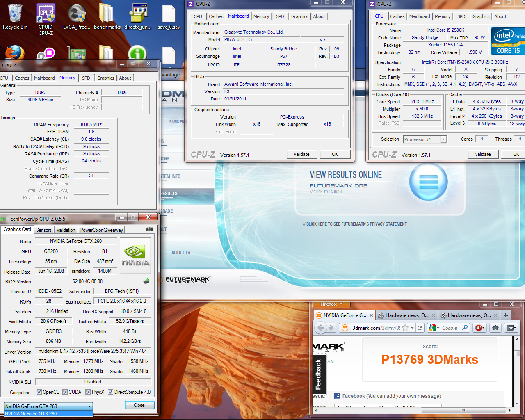This screenshot has width=525, height=420.
Task: Open the Processor #1 selection dropdown
Action: pos(425,139)
